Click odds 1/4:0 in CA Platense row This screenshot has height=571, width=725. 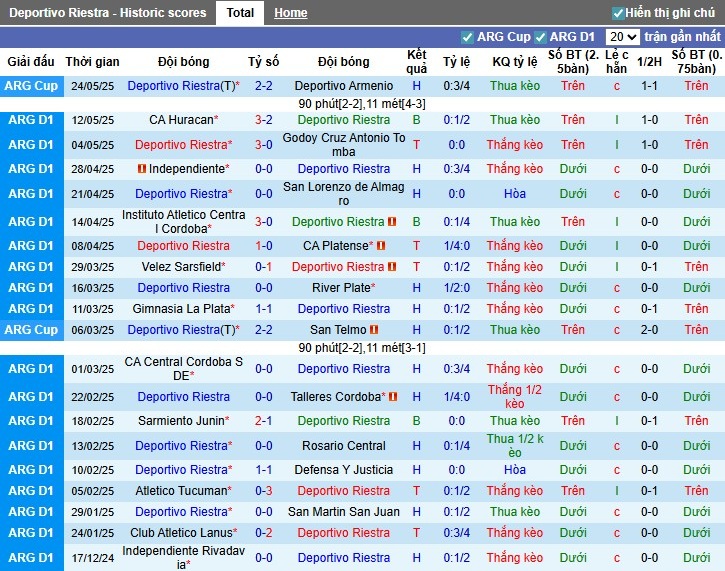(457, 246)
